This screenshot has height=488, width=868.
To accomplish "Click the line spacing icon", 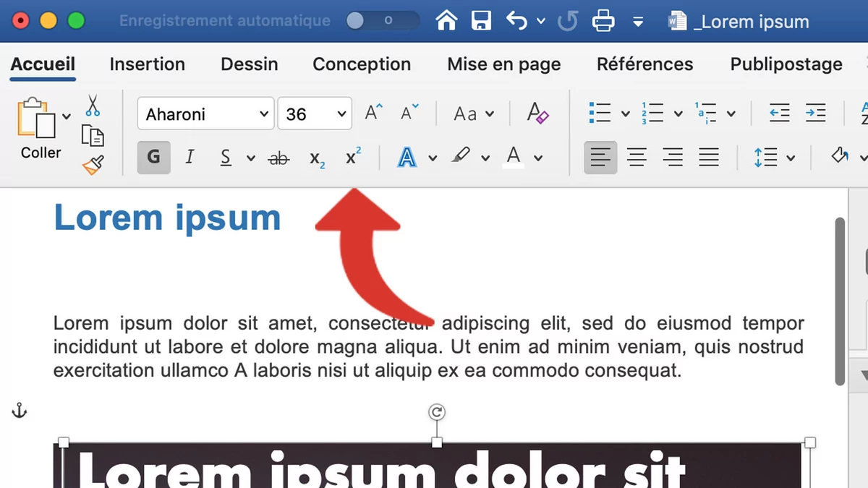I will point(765,158).
